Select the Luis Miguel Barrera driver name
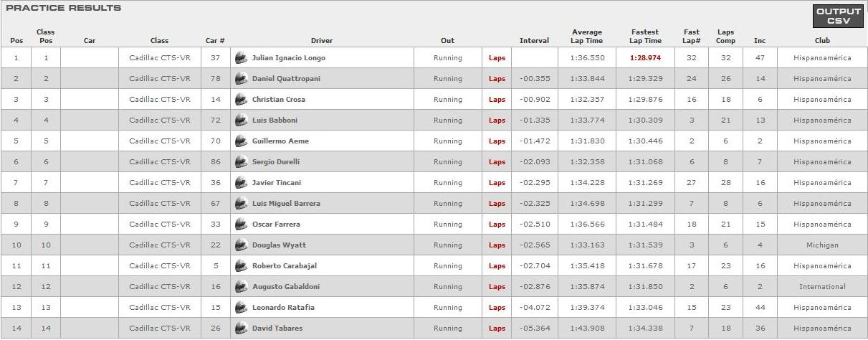868x340 pixels. coord(286,204)
